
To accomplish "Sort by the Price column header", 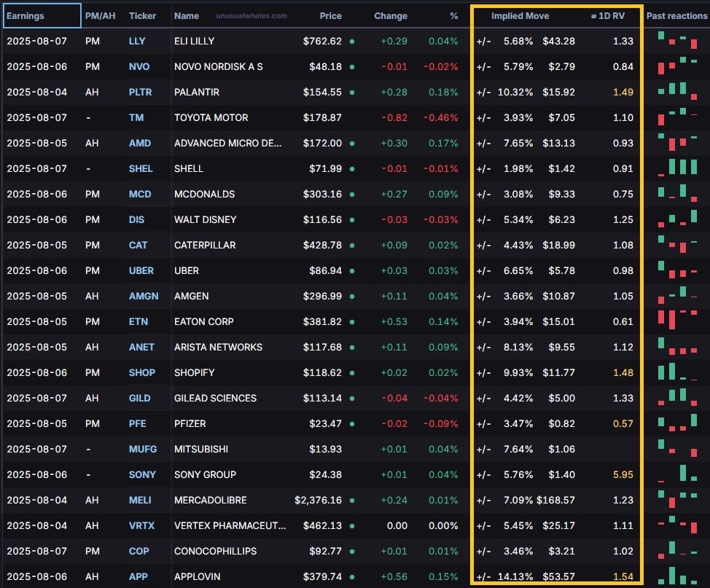I will coord(330,16).
